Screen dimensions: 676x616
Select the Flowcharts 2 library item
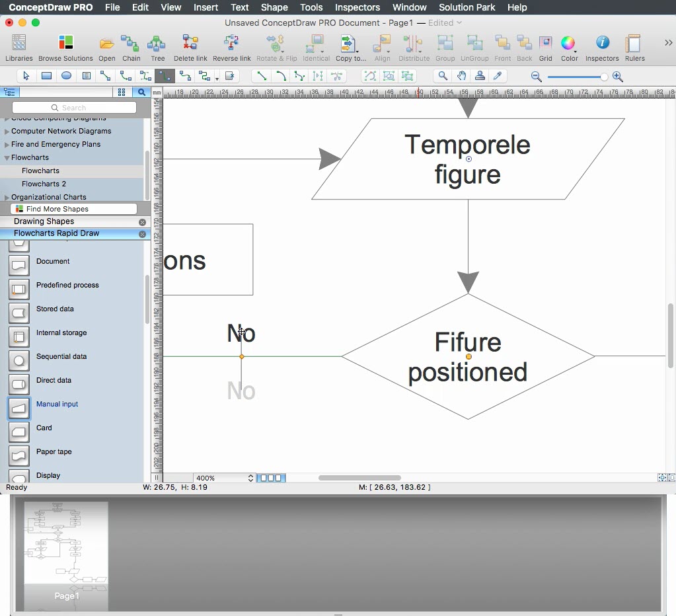[44, 184]
